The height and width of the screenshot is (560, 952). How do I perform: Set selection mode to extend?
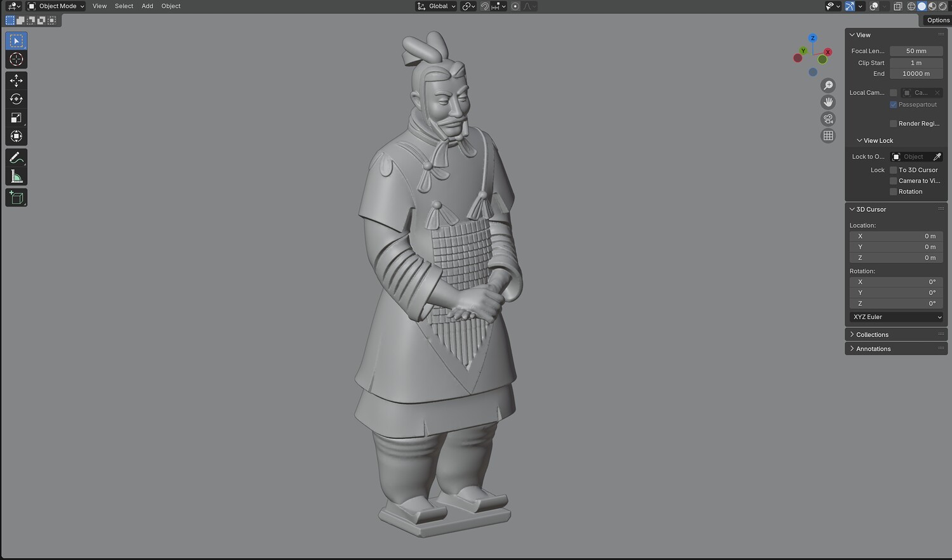tap(20, 20)
